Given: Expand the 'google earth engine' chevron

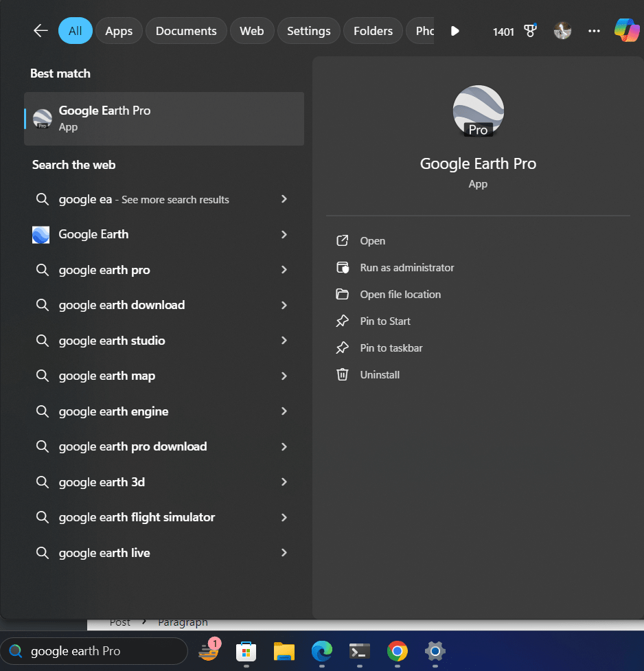Looking at the screenshot, I should 284,411.
